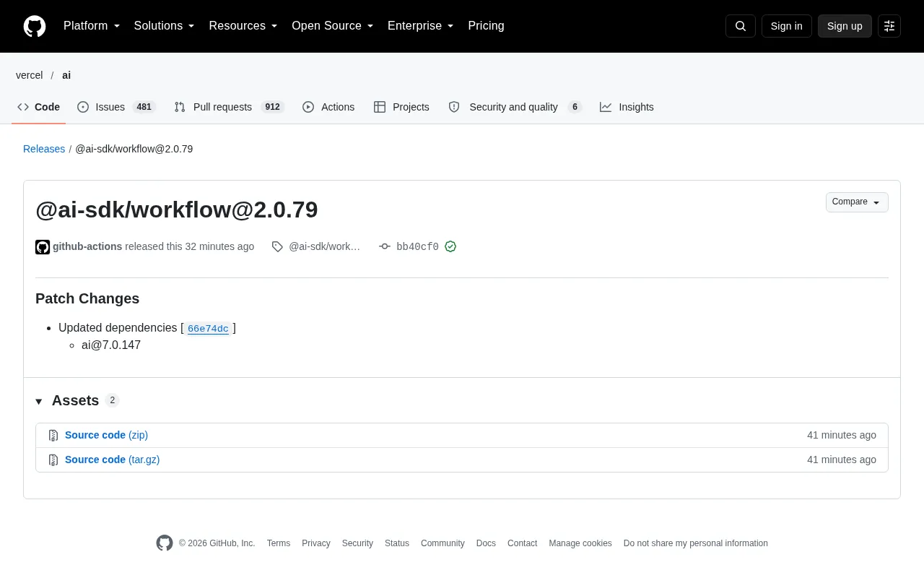Click Manage cookies in footer
The height and width of the screenshot is (578, 924).
point(580,543)
